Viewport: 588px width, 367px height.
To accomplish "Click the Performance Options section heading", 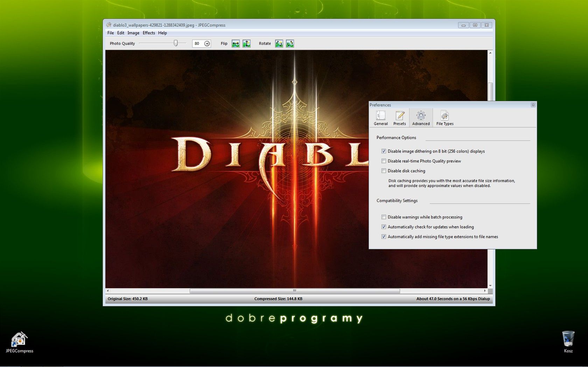I will coord(396,138).
